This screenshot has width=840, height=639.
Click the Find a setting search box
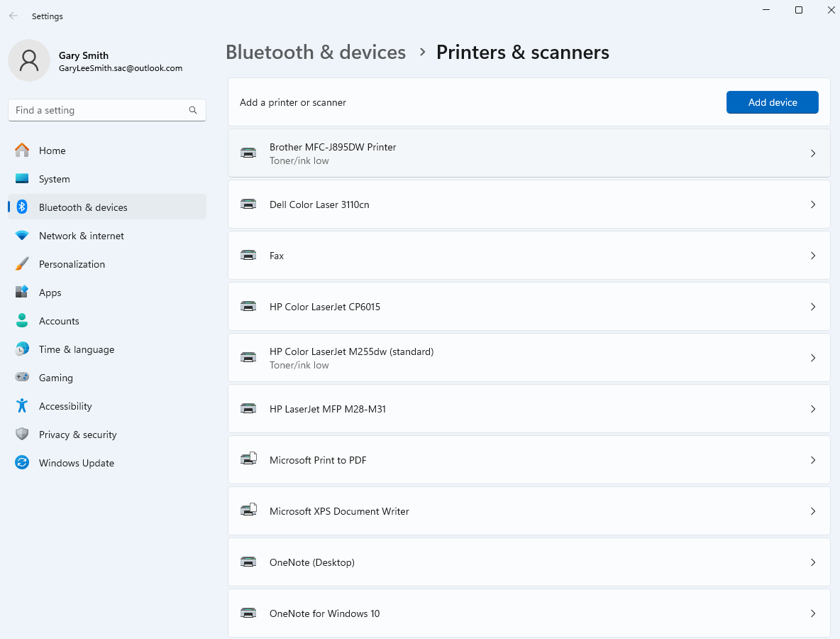[106, 110]
